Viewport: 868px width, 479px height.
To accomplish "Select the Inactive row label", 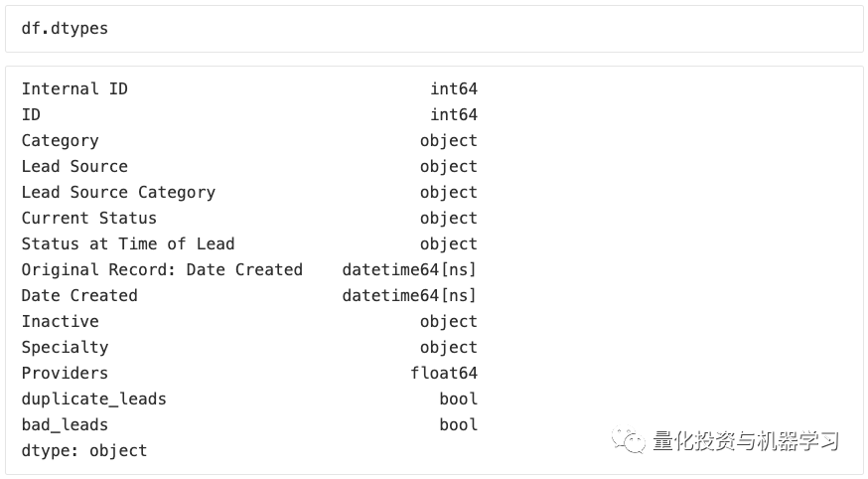I will 60,322.
